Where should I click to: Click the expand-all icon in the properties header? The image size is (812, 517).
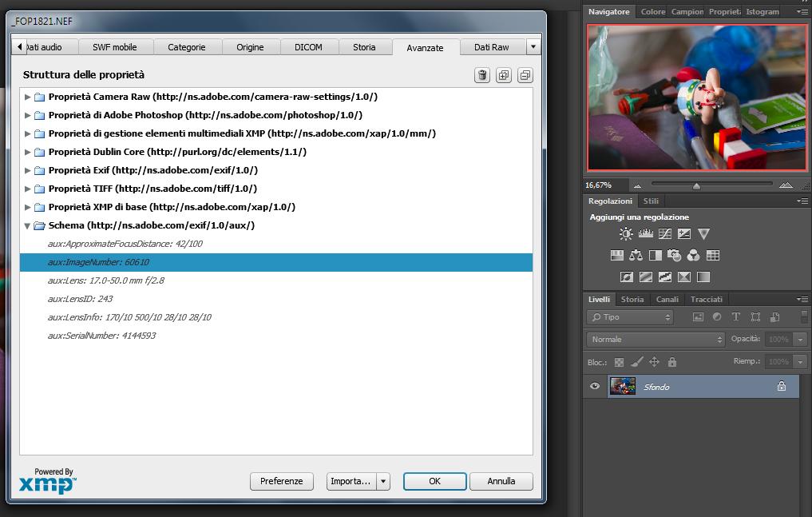click(x=503, y=75)
